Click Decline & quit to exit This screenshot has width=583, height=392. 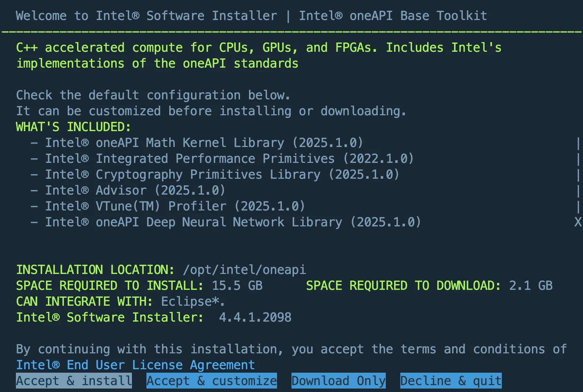pyautogui.click(x=450, y=381)
